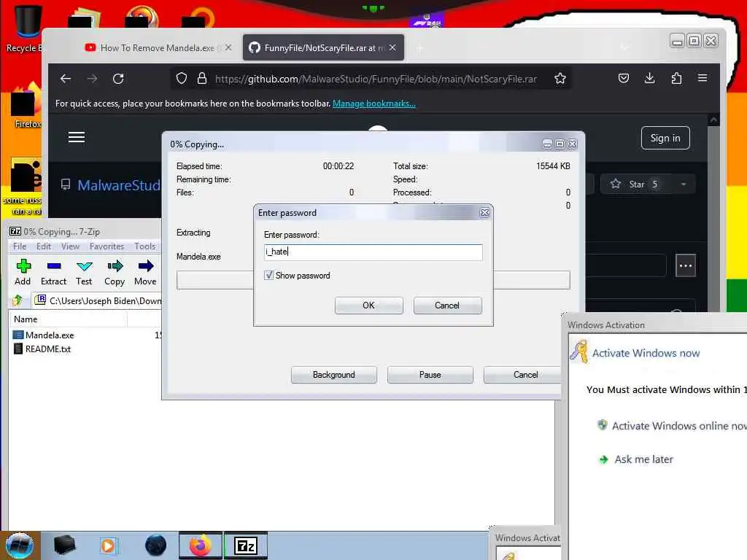Open the 7-Zip Tools menu
The width and height of the screenshot is (747, 560).
pos(145,246)
